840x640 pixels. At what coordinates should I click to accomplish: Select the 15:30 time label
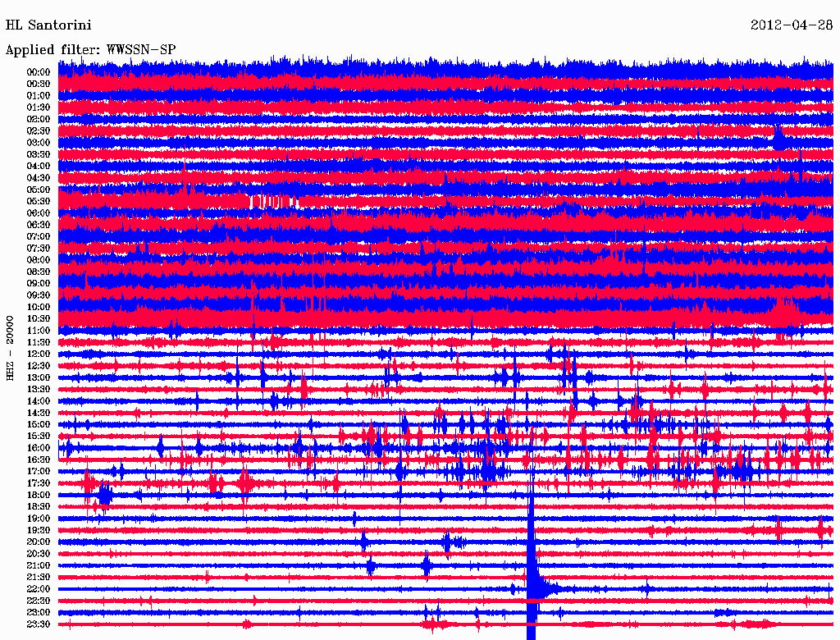pos(39,437)
